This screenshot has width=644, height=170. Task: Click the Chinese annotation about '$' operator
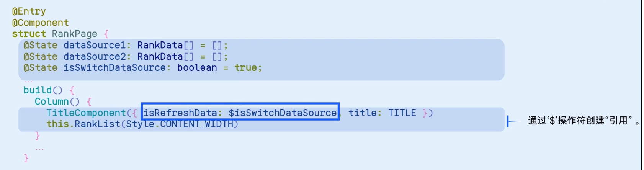pos(584,121)
